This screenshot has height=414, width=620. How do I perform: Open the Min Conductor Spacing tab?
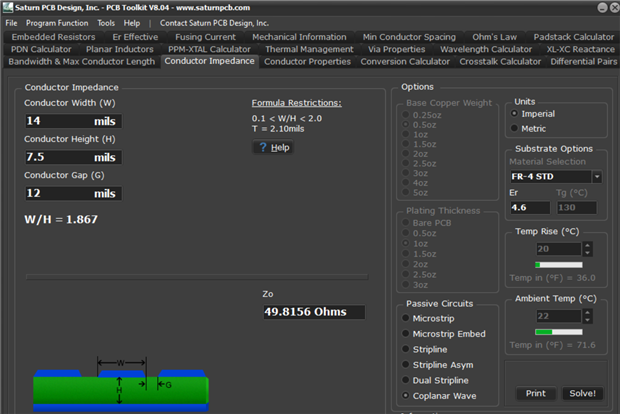tap(409, 37)
